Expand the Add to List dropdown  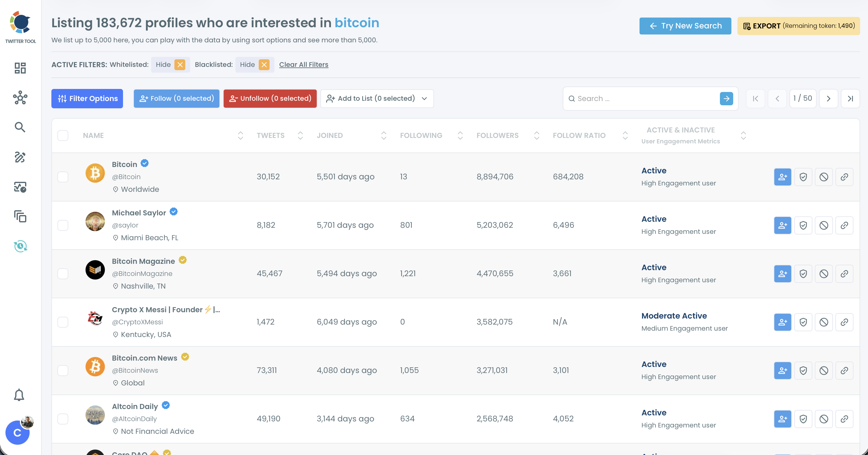click(377, 99)
